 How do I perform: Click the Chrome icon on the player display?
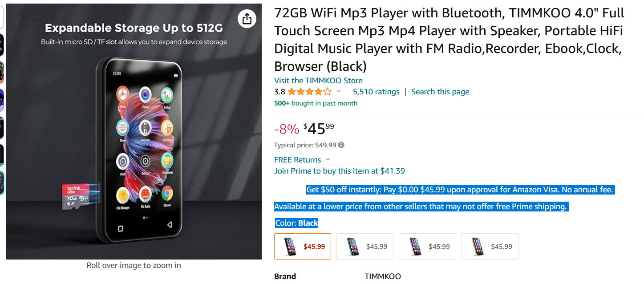tap(166, 194)
